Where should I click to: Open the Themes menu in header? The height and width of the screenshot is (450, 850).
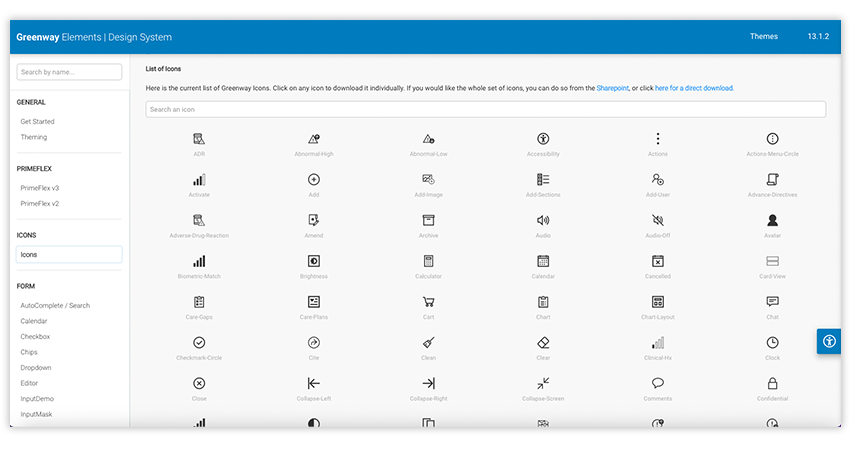tap(763, 37)
